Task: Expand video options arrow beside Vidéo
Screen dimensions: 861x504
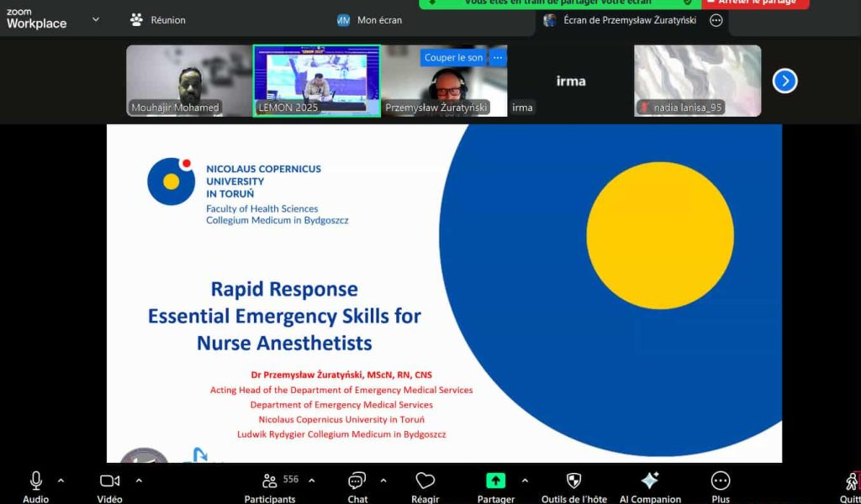Action: pos(139,480)
